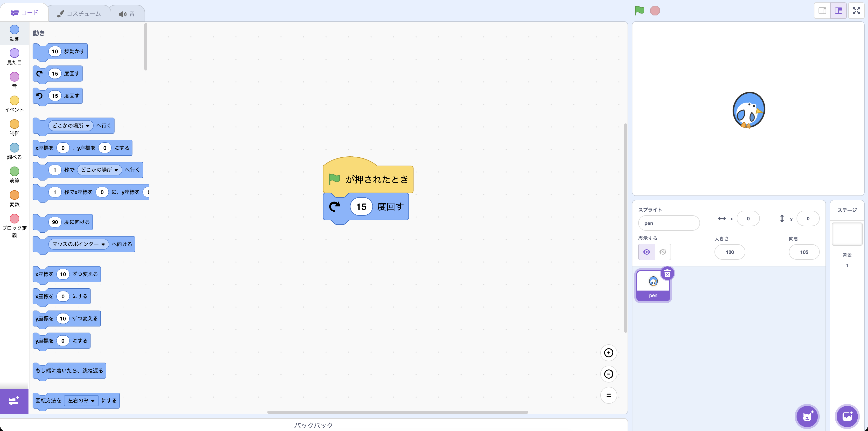The image size is (868, 431).
Task: Delete the pen sprite with trash icon
Action: click(667, 274)
